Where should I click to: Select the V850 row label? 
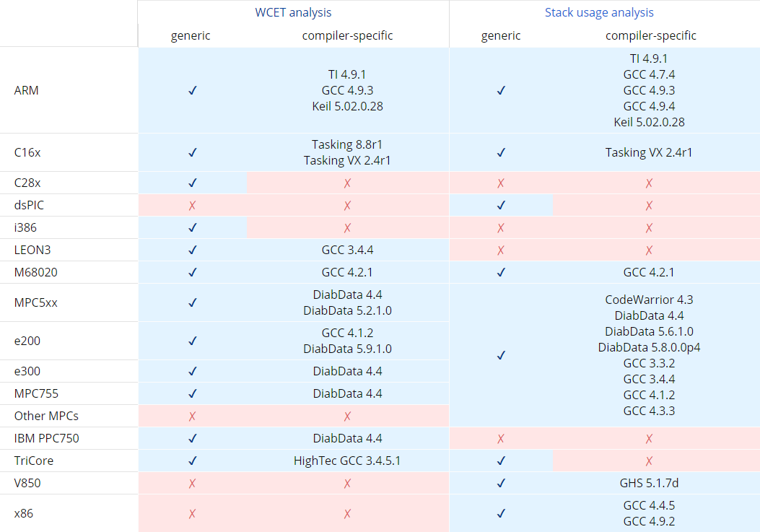tap(27, 483)
